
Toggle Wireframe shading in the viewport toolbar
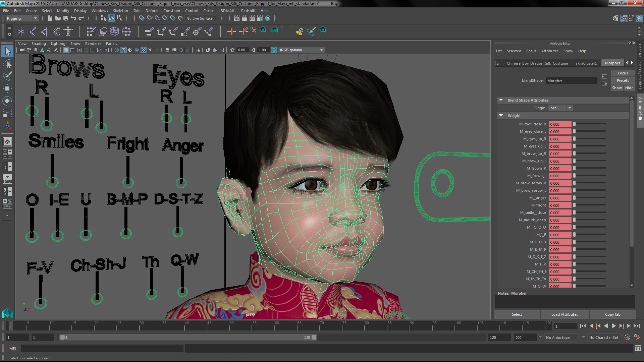pos(117,50)
